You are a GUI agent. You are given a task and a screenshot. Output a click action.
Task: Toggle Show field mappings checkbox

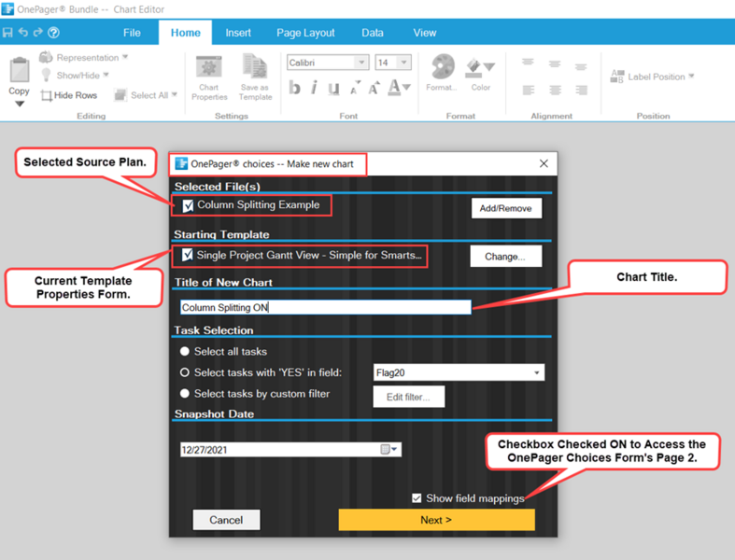tap(417, 498)
